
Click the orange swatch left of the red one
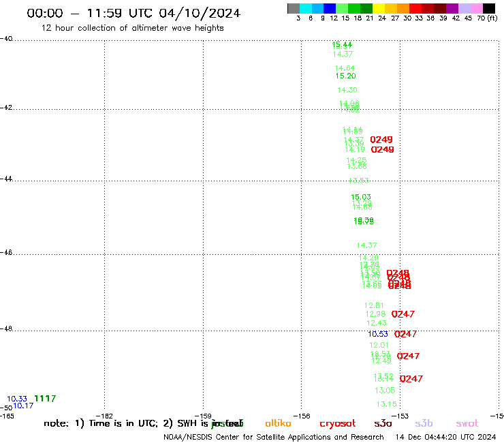tap(403, 8)
